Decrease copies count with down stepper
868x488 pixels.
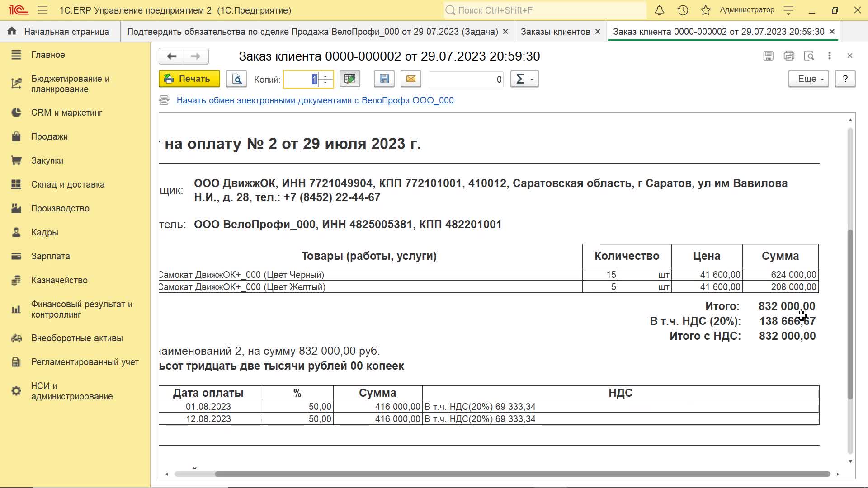click(325, 83)
